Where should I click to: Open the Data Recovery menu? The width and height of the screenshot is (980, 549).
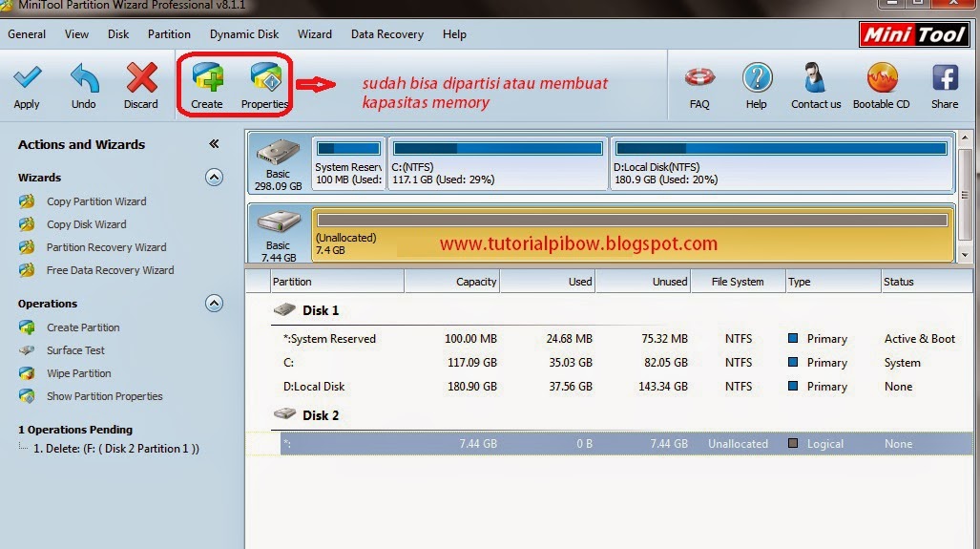point(387,34)
